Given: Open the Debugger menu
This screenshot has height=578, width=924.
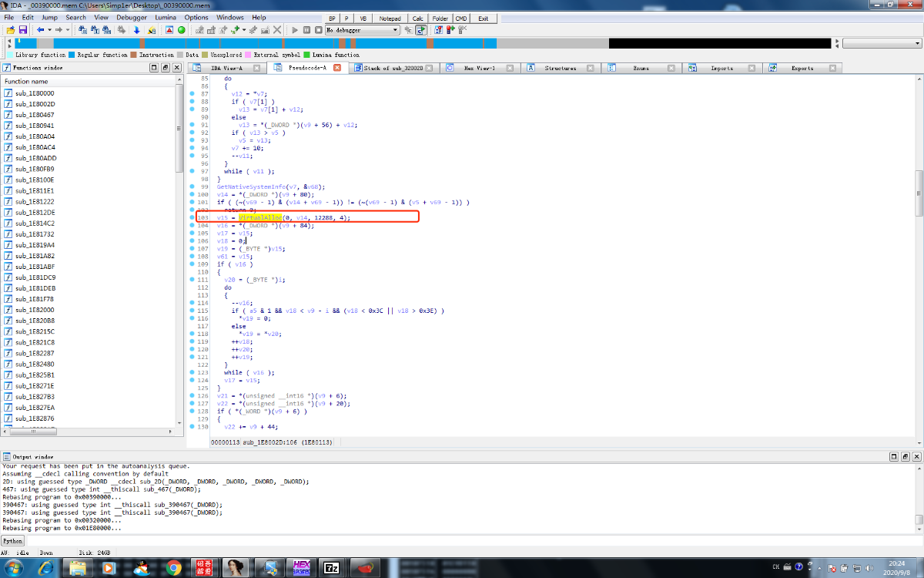Looking at the screenshot, I should point(132,17).
